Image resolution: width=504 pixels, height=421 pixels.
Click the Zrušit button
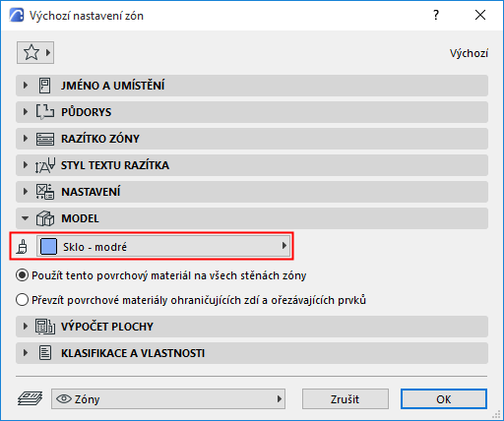coord(346,399)
